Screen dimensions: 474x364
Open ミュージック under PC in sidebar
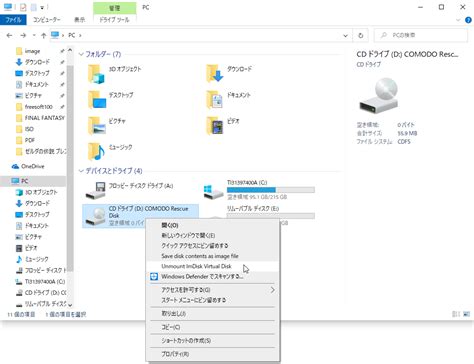[37, 259]
